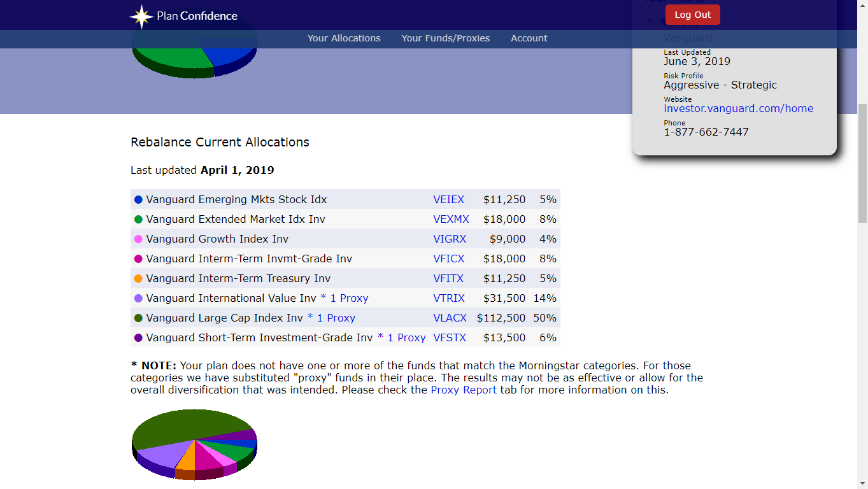Click the Rebalance Current Allocations heading
This screenshot has width=868, height=489.
tap(220, 142)
